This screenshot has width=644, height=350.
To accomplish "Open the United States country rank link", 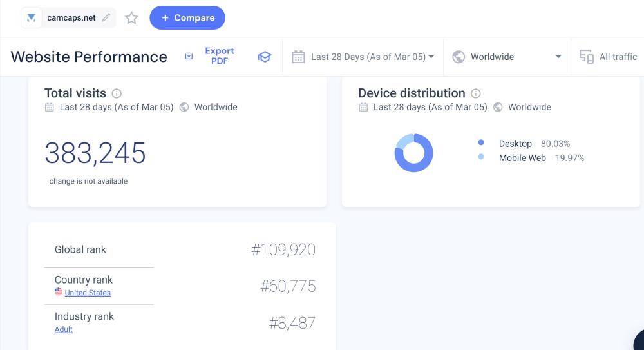I will [x=88, y=293].
